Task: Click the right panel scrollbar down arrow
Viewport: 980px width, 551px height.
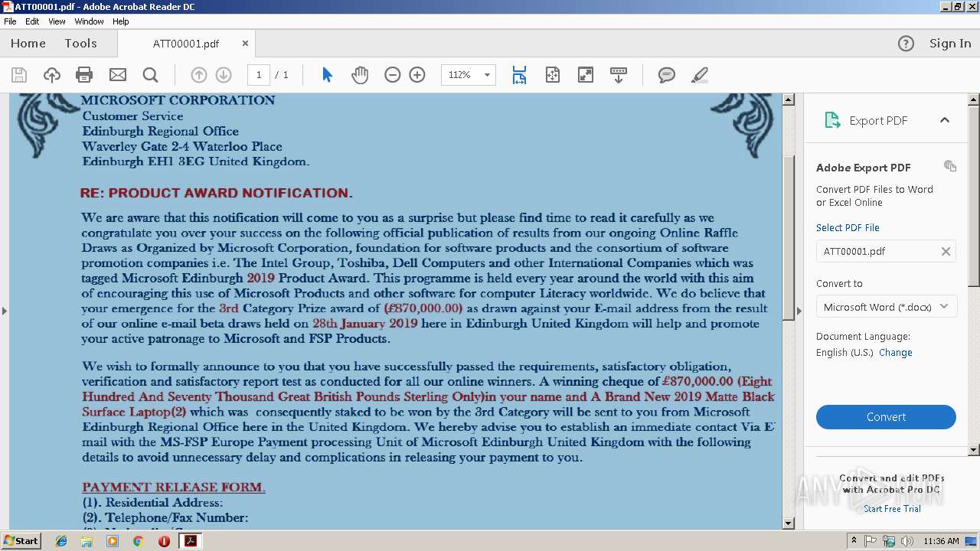Action: tap(974, 450)
